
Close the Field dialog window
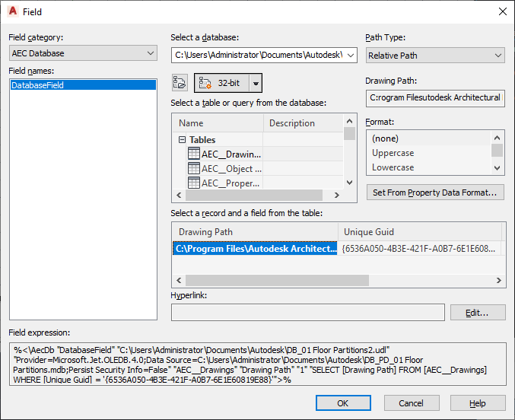tap(503, 11)
